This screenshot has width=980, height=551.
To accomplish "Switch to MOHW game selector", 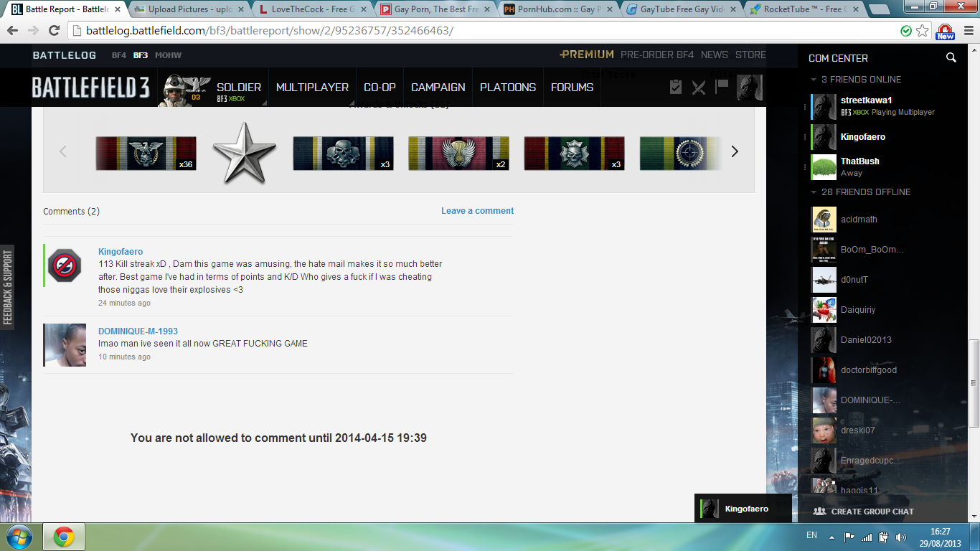I will (x=168, y=55).
